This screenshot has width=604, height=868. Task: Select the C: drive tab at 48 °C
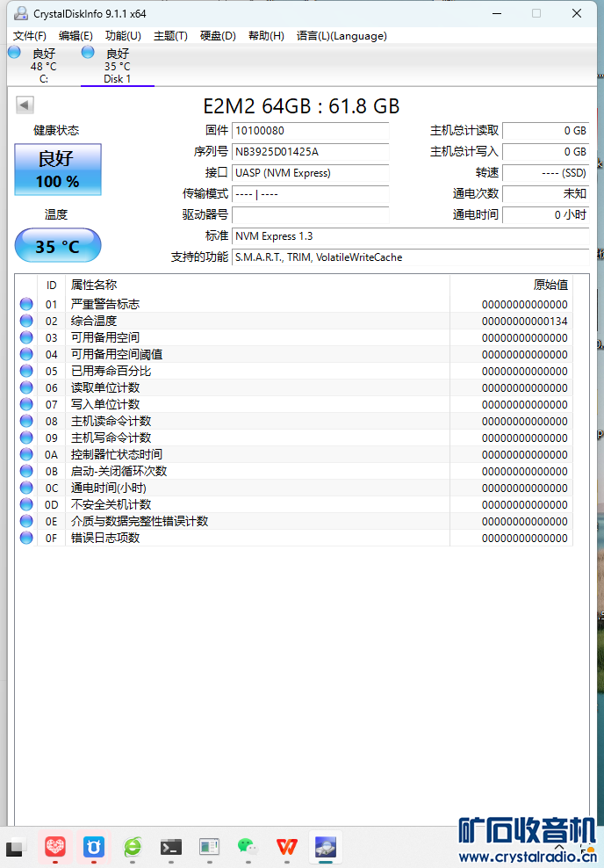[x=44, y=66]
